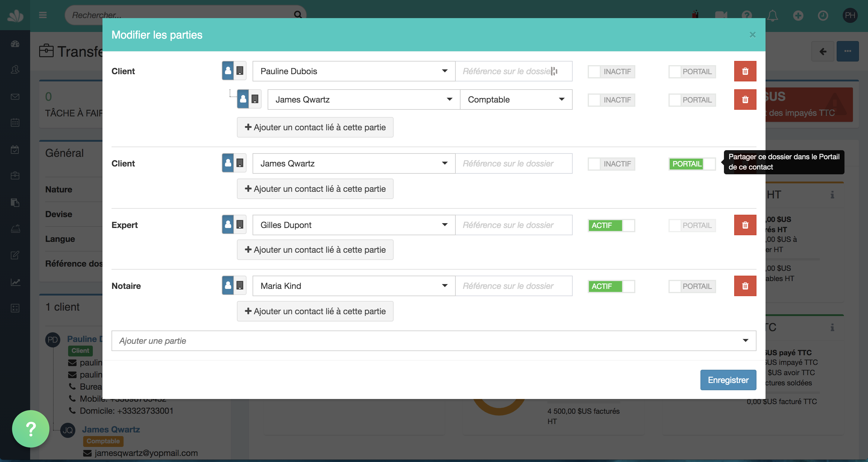
Task: Open the help question mark in top bar
Action: (x=747, y=15)
